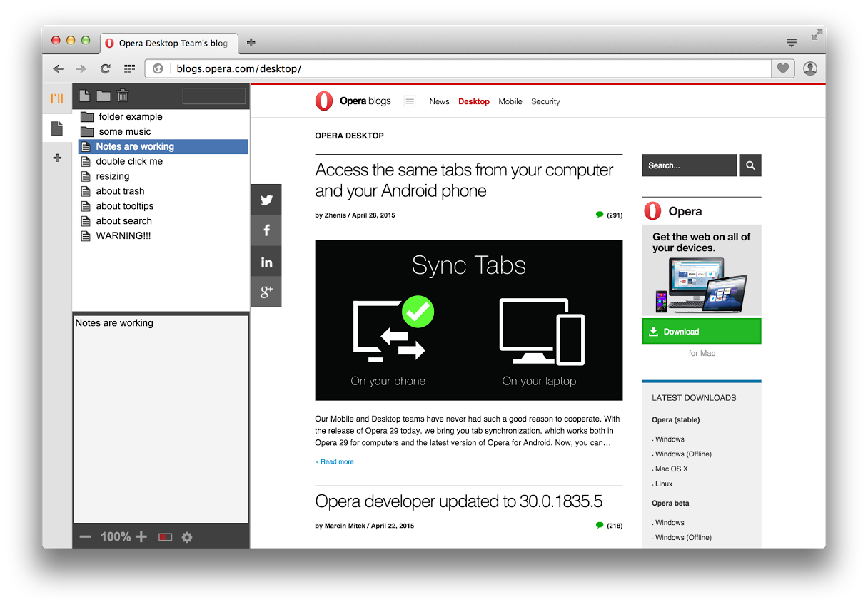Open the Opera blogs hamburger menu
Viewport: 868px width, 607px height.
[x=410, y=101]
